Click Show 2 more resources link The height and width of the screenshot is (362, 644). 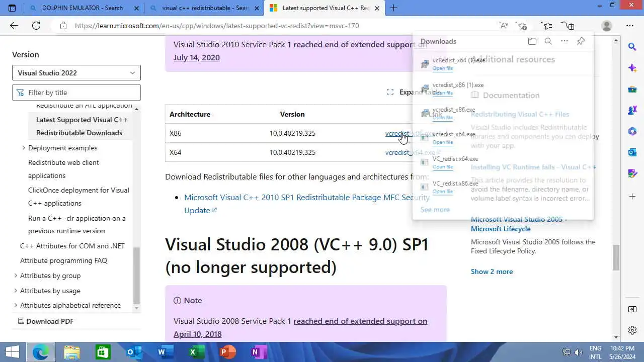492,271
